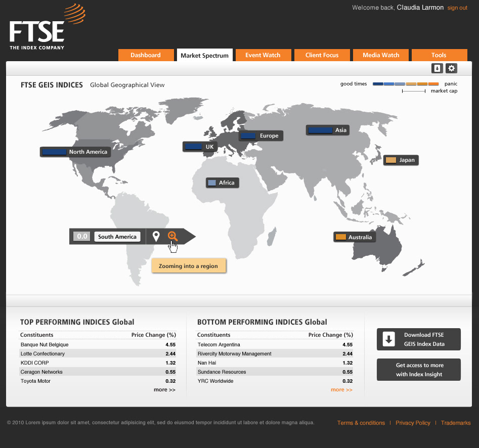
Task: Click the Global Geographical View subtitle
Action: pyautogui.click(x=127, y=85)
